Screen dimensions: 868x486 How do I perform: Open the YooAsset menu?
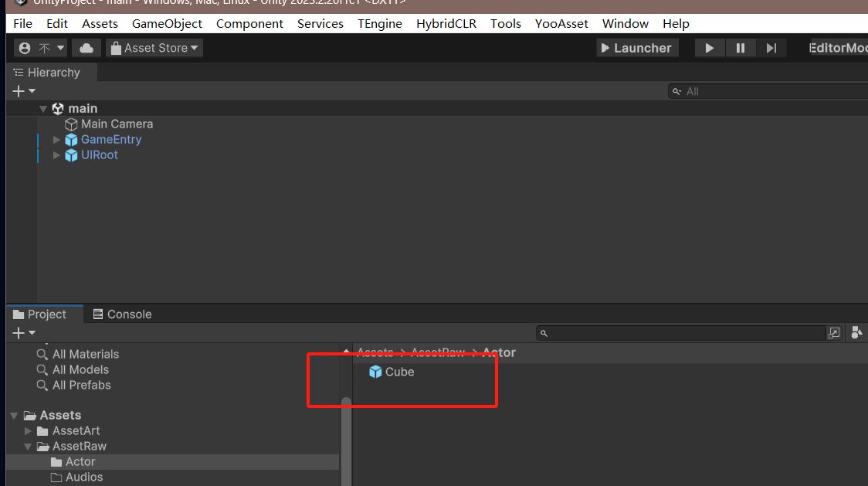561,24
